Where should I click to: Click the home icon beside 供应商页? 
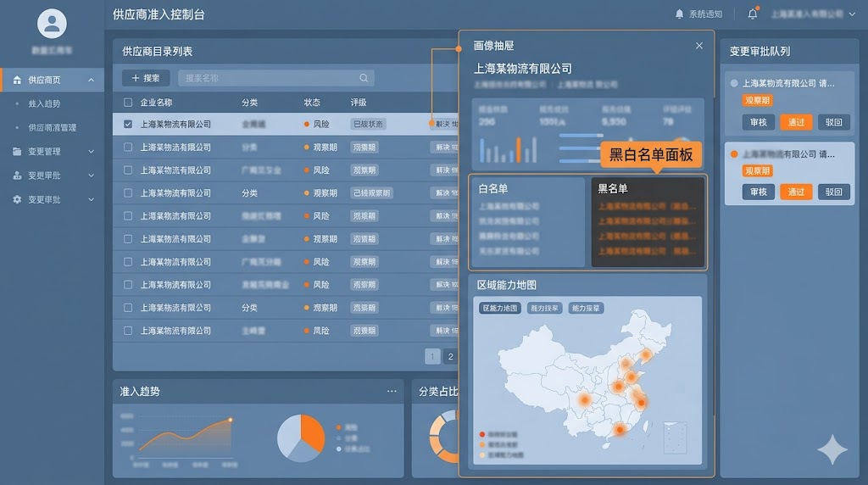pyautogui.click(x=17, y=80)
